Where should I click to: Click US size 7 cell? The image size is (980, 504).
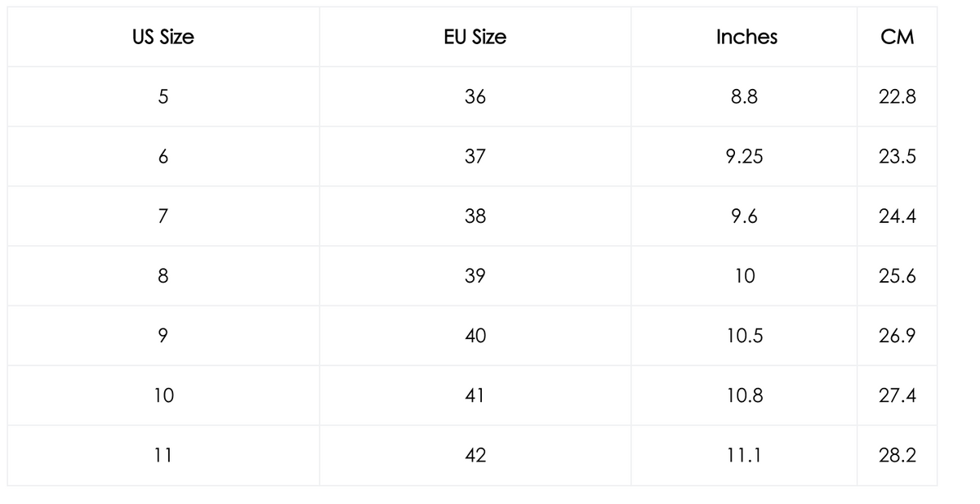[163, 216]
